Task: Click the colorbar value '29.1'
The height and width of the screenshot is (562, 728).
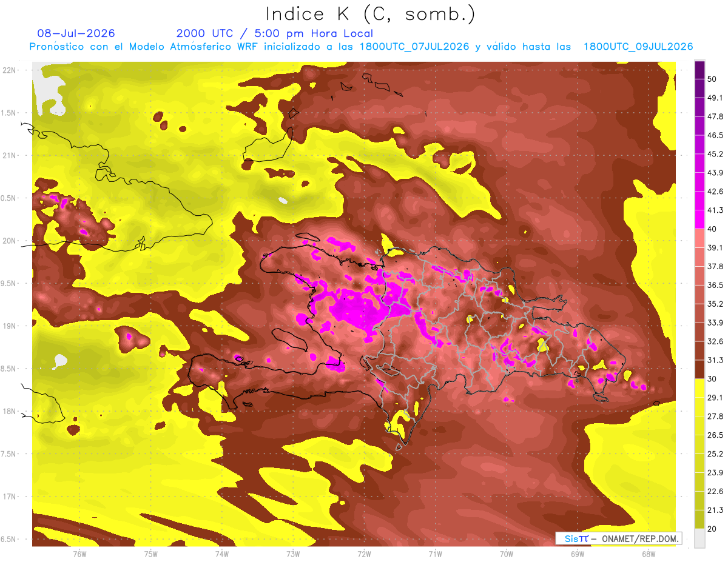Action: tap(715, 398)
